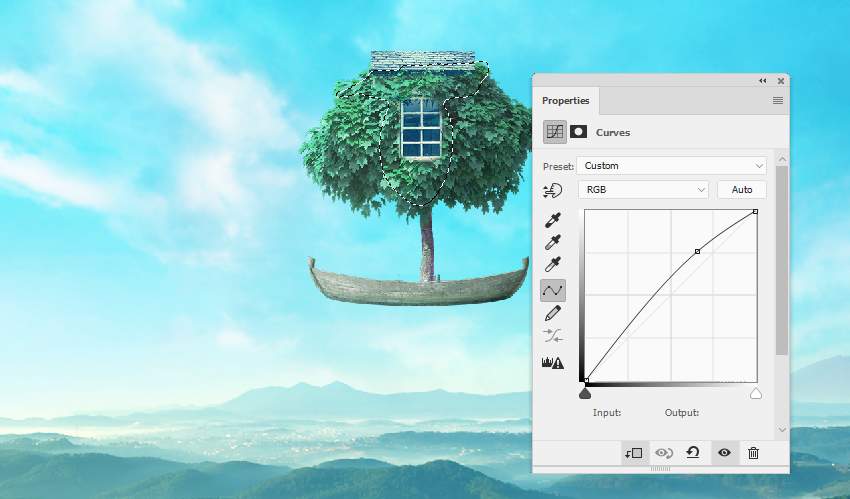Click the white point input slider

tap(756, 393)
